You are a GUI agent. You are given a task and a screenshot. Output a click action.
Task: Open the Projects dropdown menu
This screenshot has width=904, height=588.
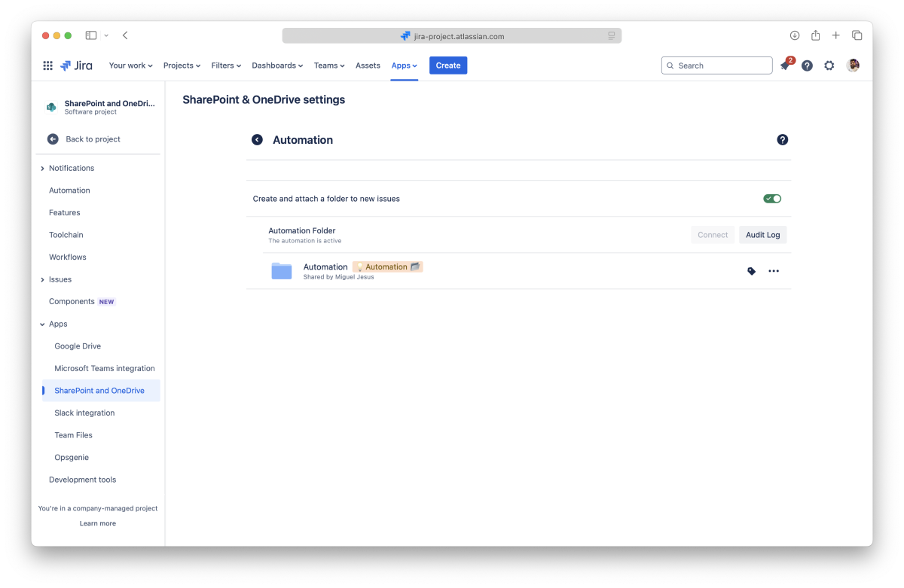tap(182, 66)
